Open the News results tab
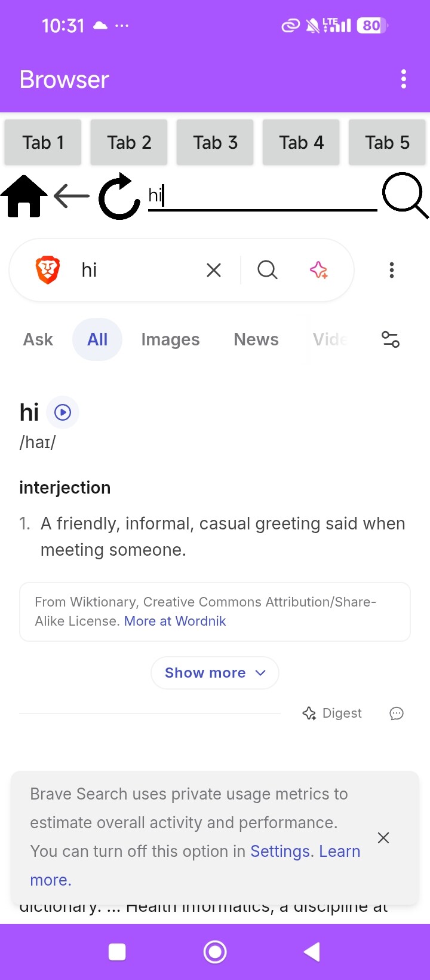This screenshot has height=980, width=430. click(x=256, y=339)
